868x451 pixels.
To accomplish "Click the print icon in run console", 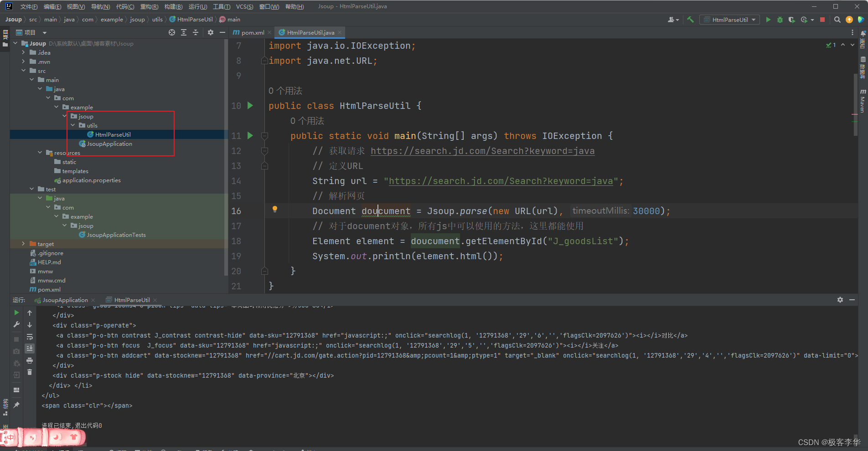I will [x=30, y=360].
